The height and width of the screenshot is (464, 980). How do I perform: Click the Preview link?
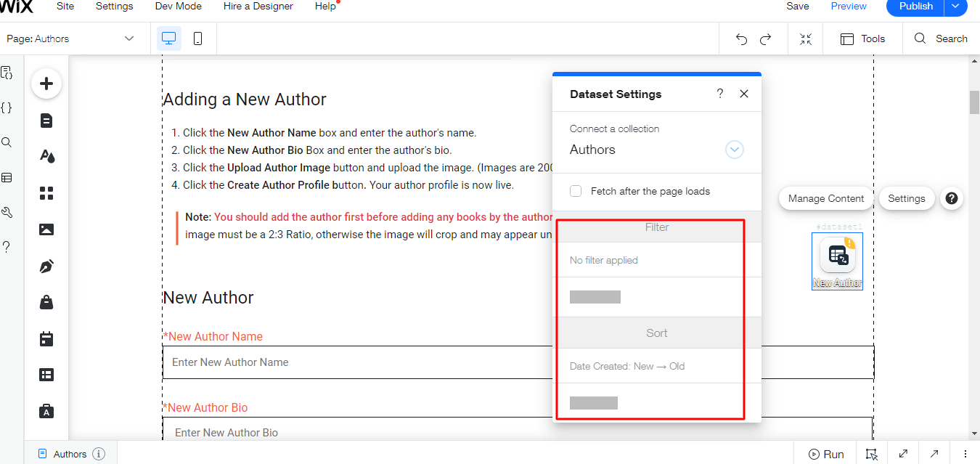tap(849, 7)
